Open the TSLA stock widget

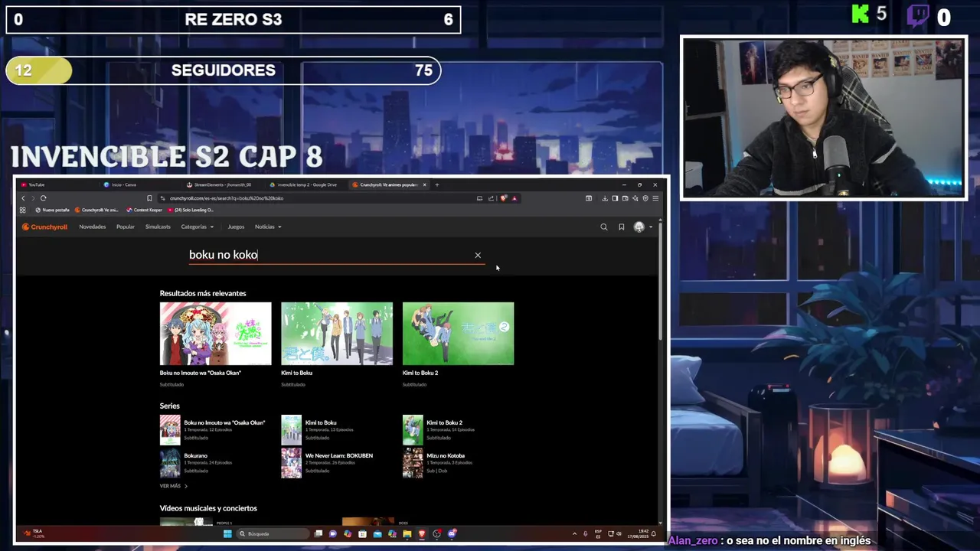click(x=34, y=533)
